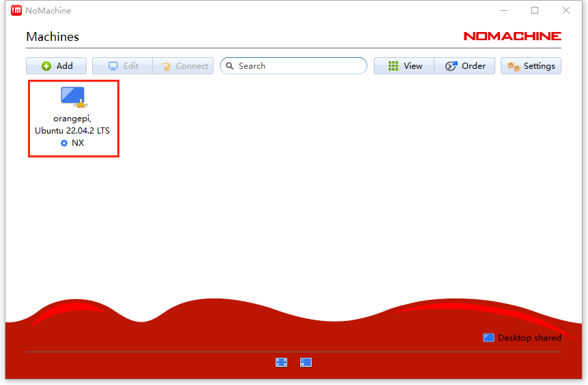Click the orangepi Ubuntu 22.04.2 LTS label
Image resolution: width=588 pixels, height=385 pixels.
(72, 125)
